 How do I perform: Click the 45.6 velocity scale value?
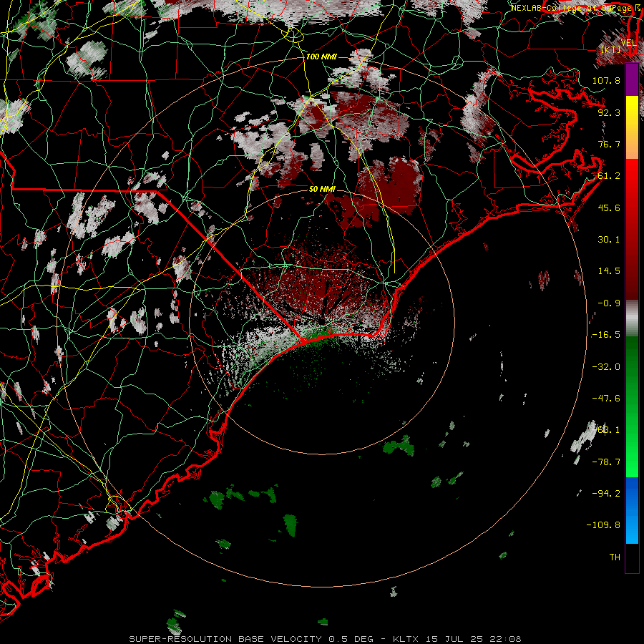pyautogui.click(x=609, y=208)
